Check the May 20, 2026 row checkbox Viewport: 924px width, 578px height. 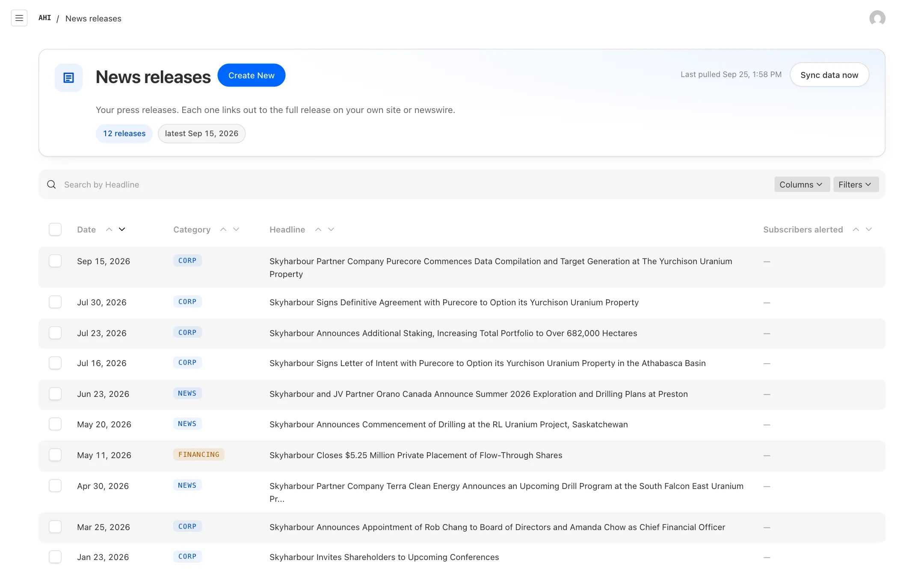coord(55,424)
